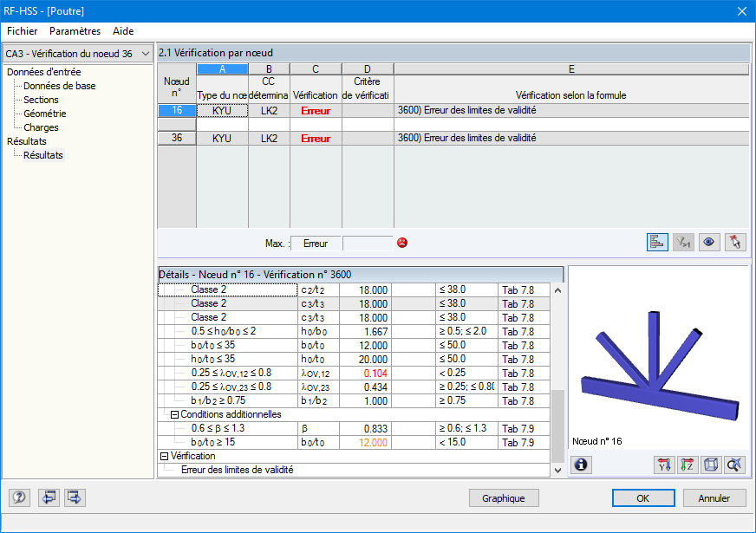The height and width of the screenshot is (533, 756).
Task: Collapse the Vérification group in details
Action: pyautogui.click(x=164, y=456)
